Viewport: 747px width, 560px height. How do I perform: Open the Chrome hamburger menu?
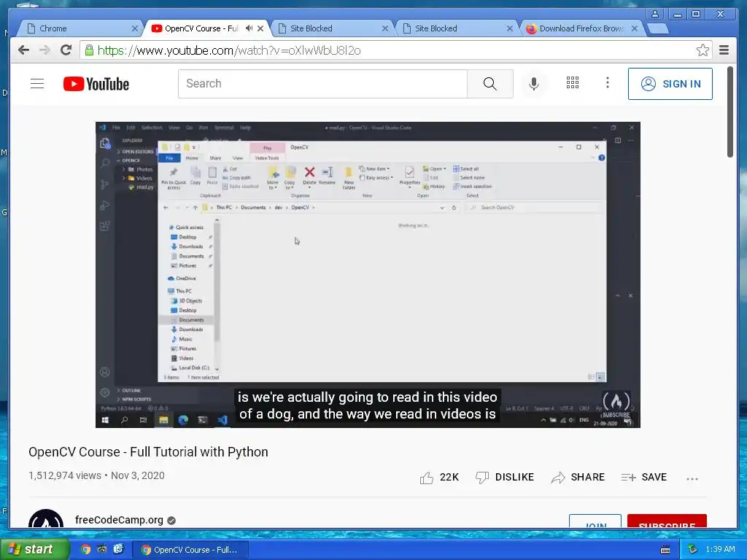click(x=724, y=50)
